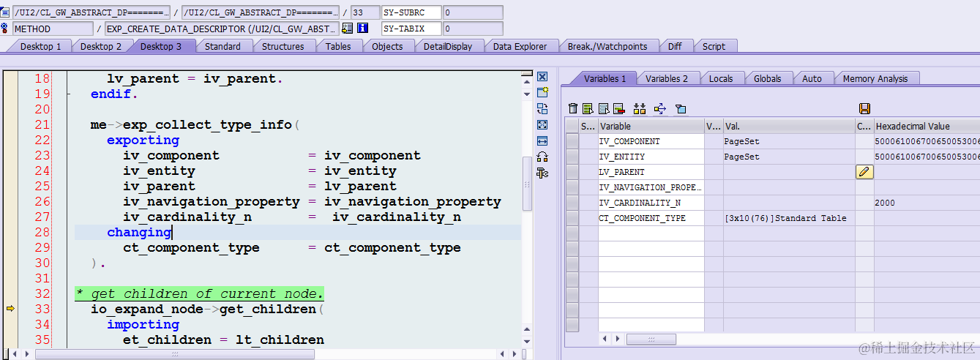This screenshot has height=360, width=980.
Task: Switch to the Structures tab
Action: coord(283,46)
